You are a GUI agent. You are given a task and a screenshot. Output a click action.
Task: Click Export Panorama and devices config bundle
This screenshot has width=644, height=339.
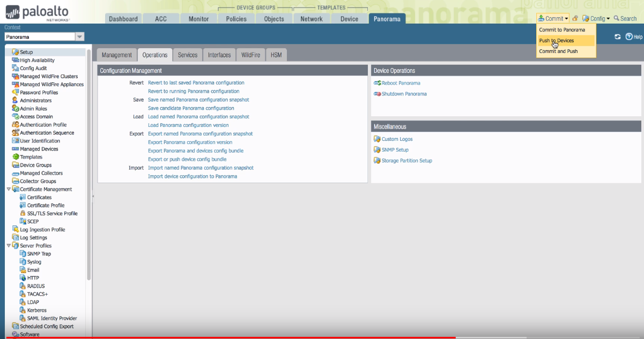[195, 151]
